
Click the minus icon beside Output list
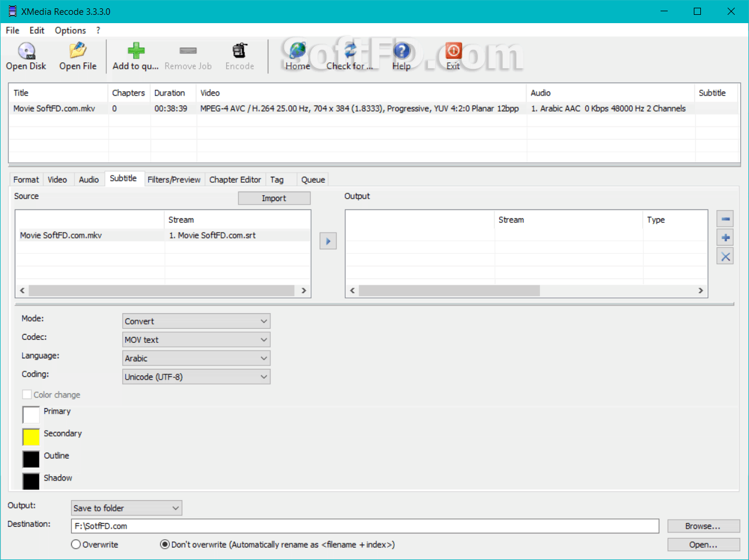[x=725, y=218]
